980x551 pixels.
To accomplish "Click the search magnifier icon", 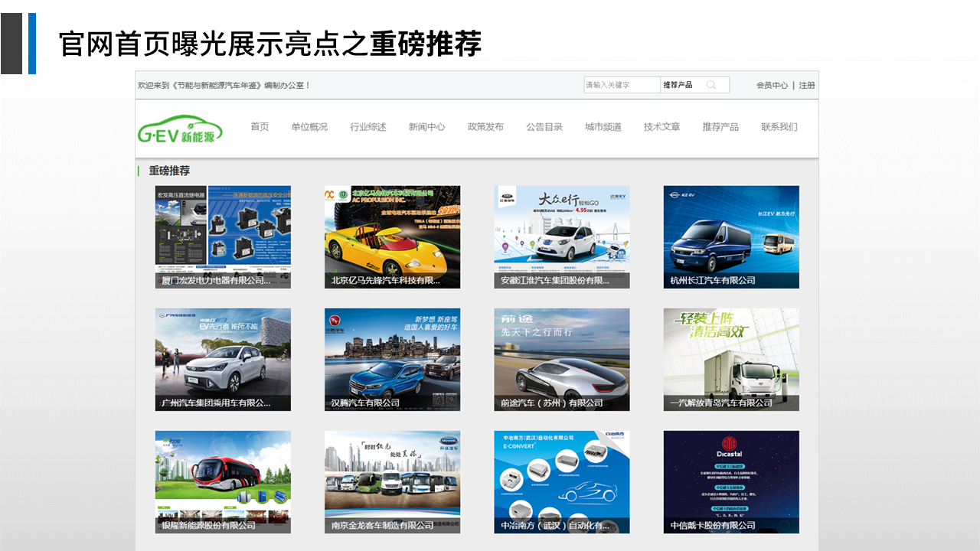I will click(711, 85).
